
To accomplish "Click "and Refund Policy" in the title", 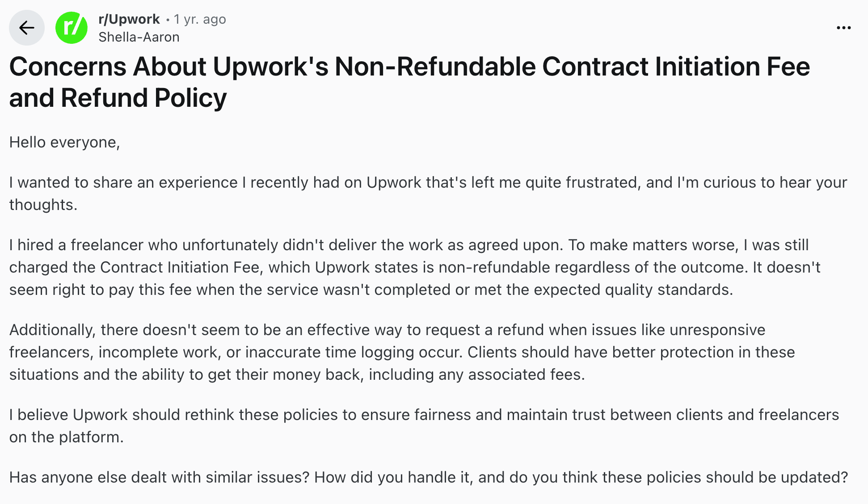I will (118, 98).
